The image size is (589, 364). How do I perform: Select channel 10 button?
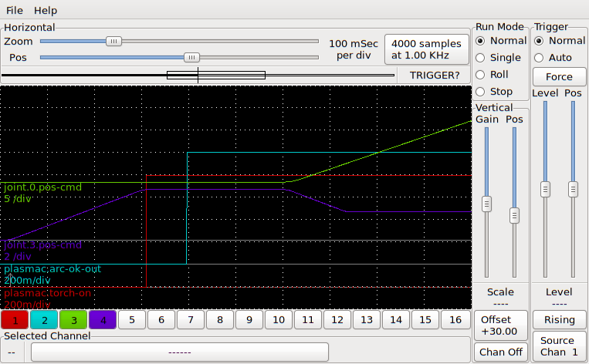279,320
